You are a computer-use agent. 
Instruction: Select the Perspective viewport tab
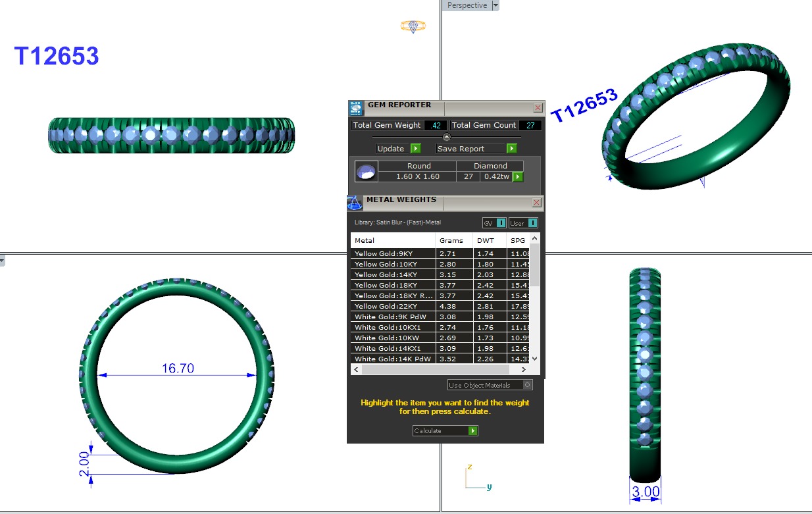(467, 5)
